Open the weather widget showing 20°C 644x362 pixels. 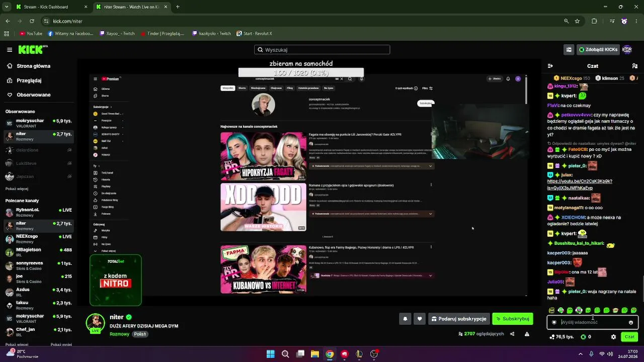21,354
